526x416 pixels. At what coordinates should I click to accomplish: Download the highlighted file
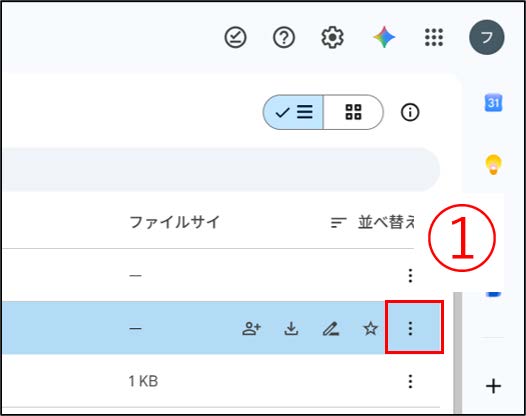291,329
